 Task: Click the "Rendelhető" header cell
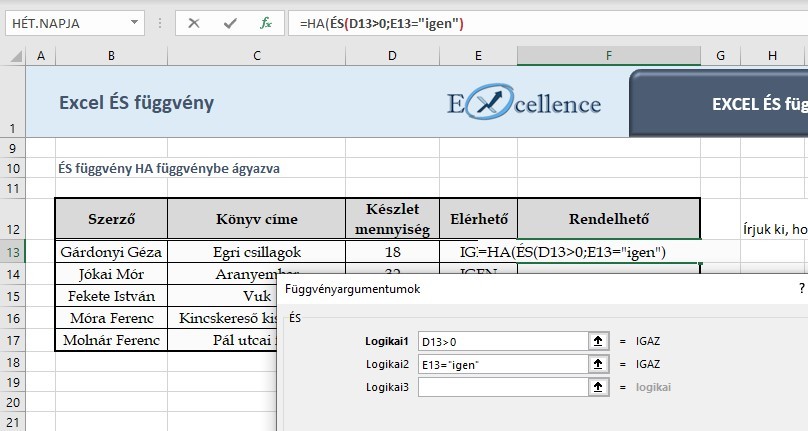pyautogui.click(x=609, y=219)
